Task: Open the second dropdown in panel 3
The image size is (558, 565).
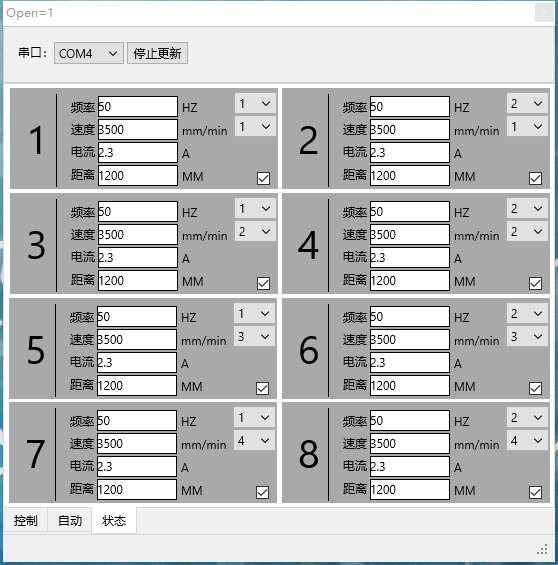Action: pyautogui.click(x=255, y=231)
